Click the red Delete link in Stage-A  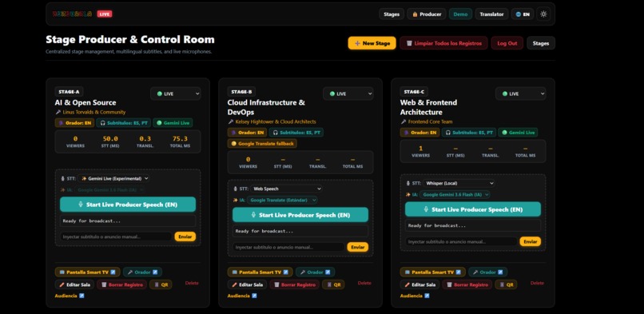(192, 283)
